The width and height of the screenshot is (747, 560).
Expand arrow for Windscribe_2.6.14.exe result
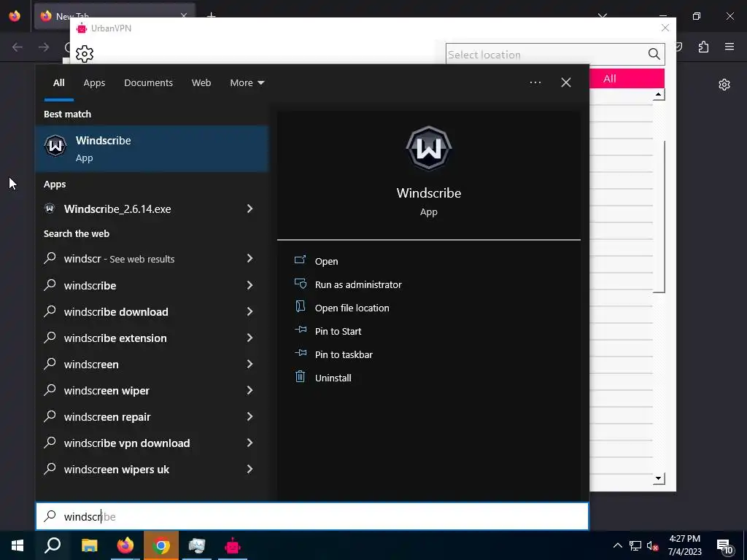click(249, 209)
